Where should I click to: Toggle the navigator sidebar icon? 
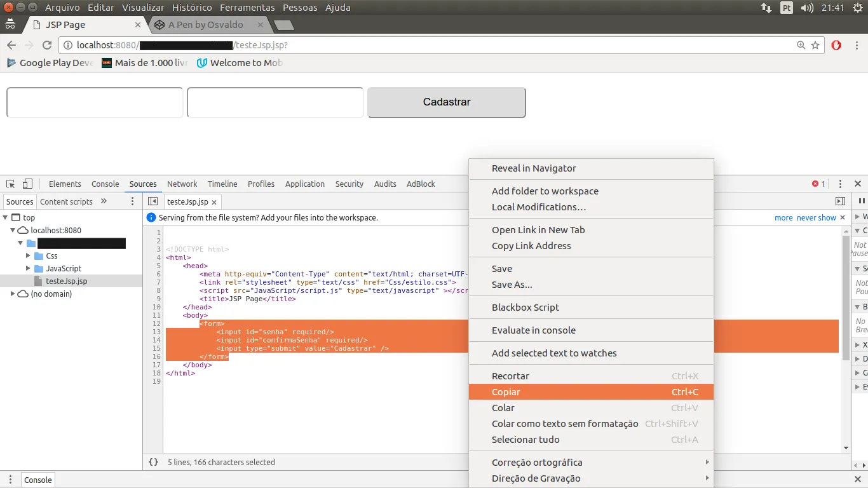(x=153, y=201)
